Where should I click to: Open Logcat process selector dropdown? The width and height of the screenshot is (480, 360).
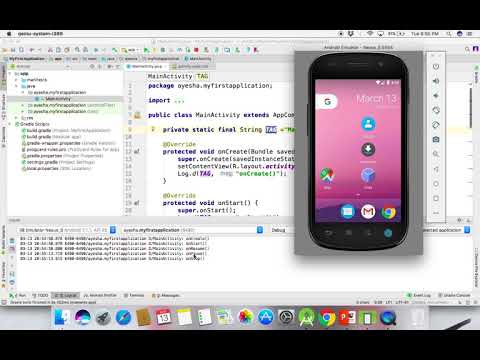[192, 230]
